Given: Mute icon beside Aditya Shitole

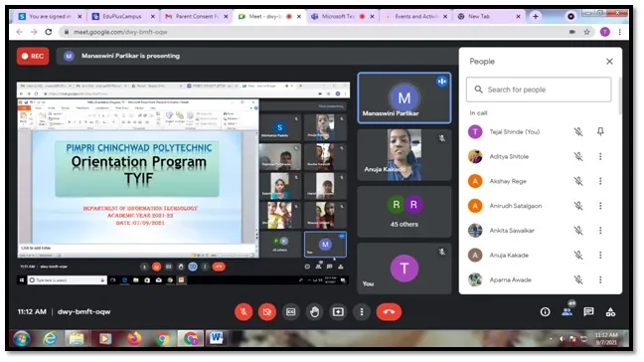Looking at the screenshot, I should coord(578,156).
